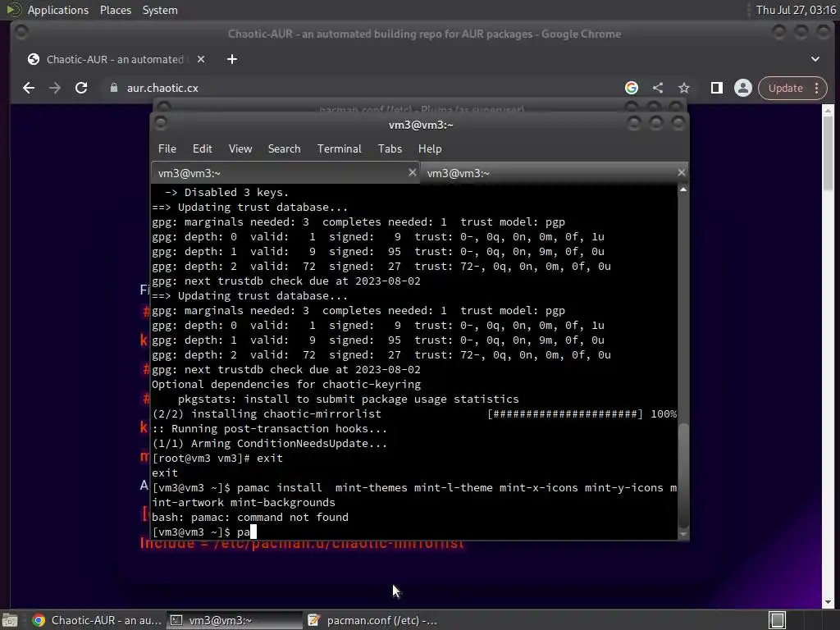This screenshot has width=840, height=630.
Task: Open terminal Tabs menu
Action: (x=390, y=149)
